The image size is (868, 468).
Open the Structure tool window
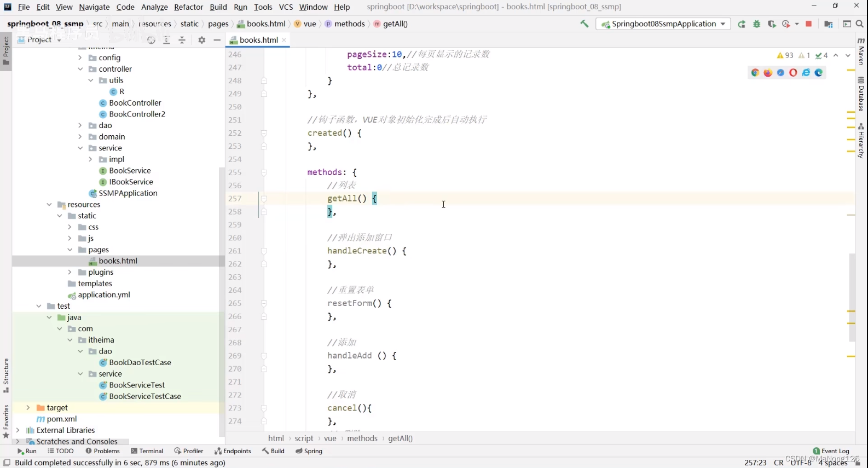coord(6,376)
